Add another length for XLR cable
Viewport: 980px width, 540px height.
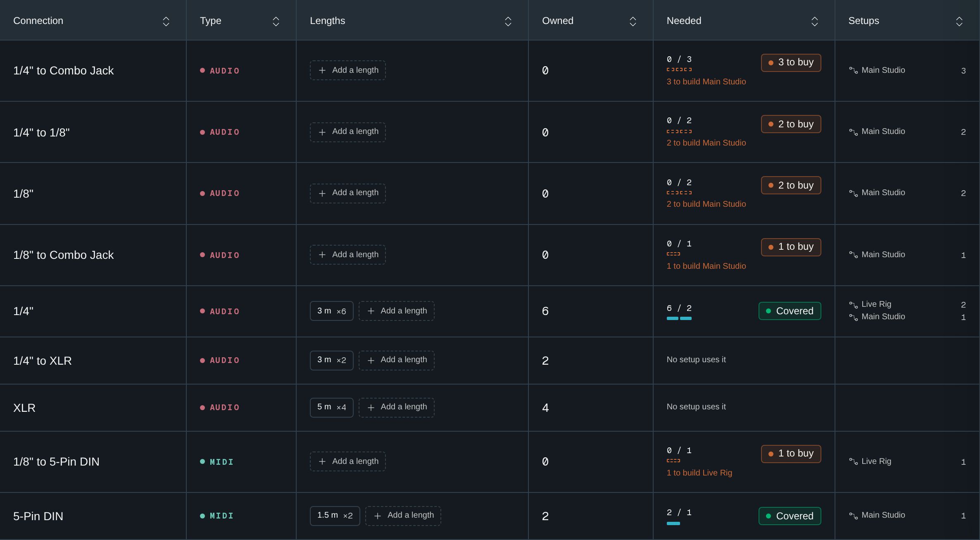click(x=396, y=407)
